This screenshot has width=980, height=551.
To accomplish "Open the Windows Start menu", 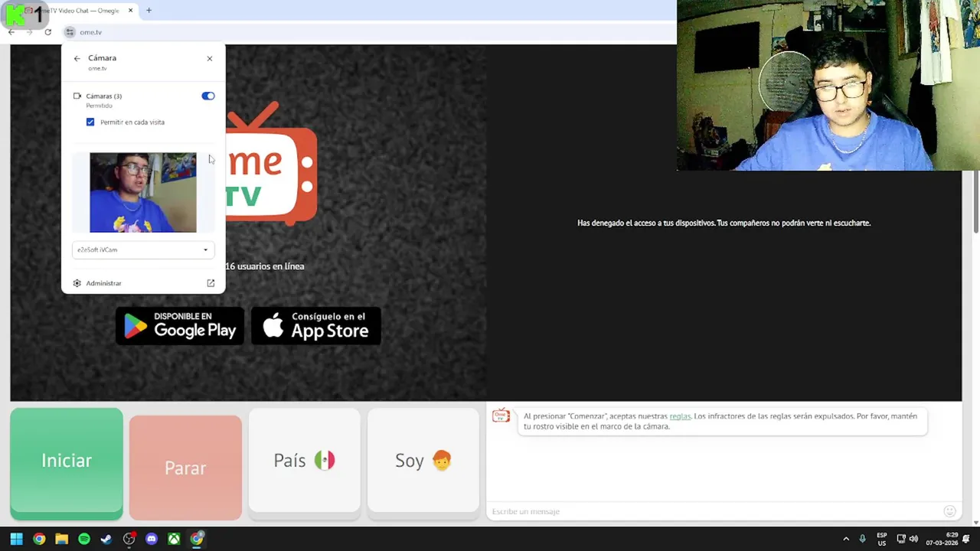I will pyautogui.click(x=16, y=539).
